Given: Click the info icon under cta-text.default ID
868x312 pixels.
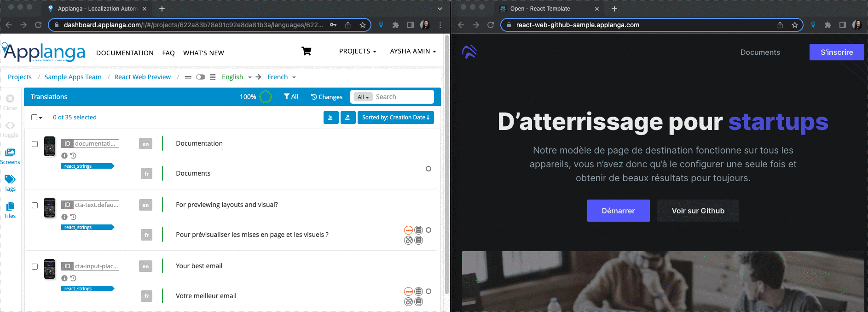Looking at the screenshot, I should [64, 217].
